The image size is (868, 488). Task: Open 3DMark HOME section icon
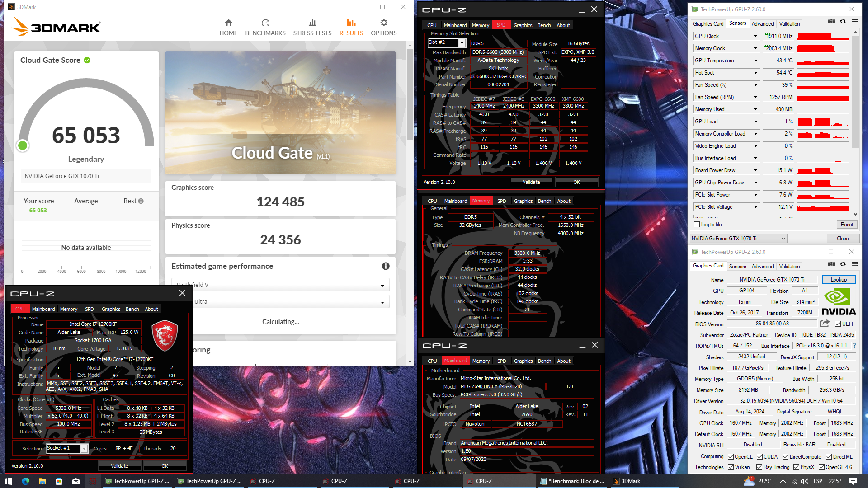[228, 23]
